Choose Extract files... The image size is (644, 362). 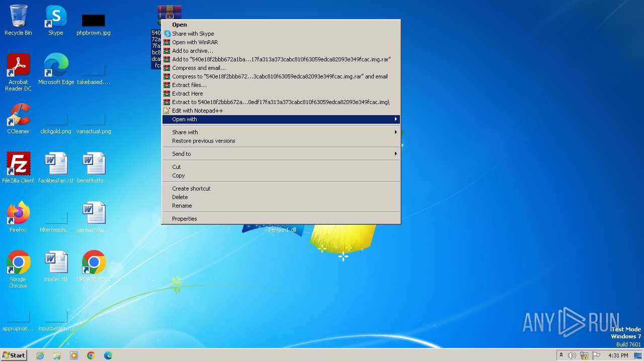point(281,85)
